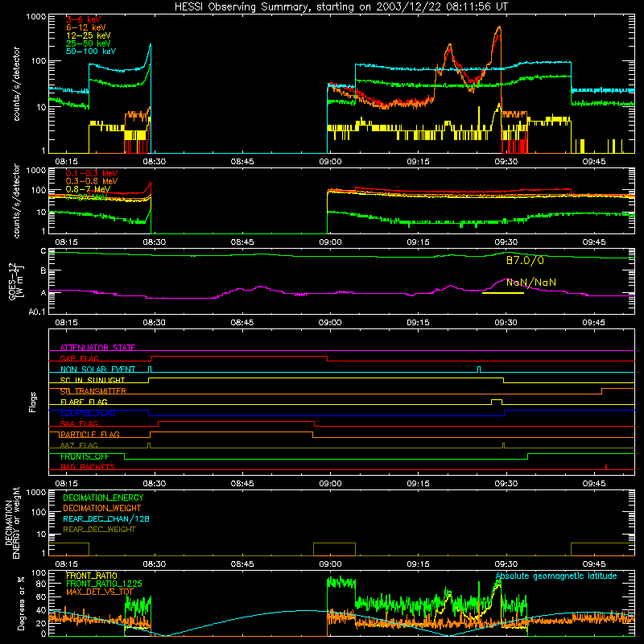Select the SAA_FLAG label
The image size is (644, 644).
pos(79,423)
